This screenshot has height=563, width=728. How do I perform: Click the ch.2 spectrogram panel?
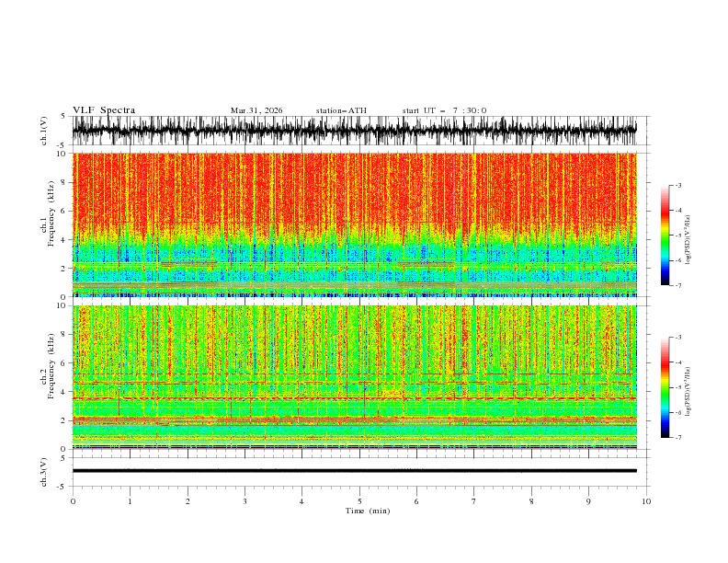[354, 377]
